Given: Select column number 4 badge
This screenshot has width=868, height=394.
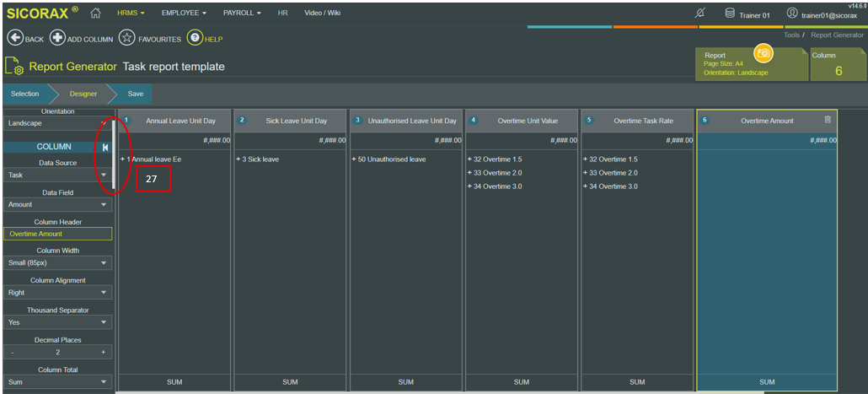Looking at the screenshot, I should point(474,121).
